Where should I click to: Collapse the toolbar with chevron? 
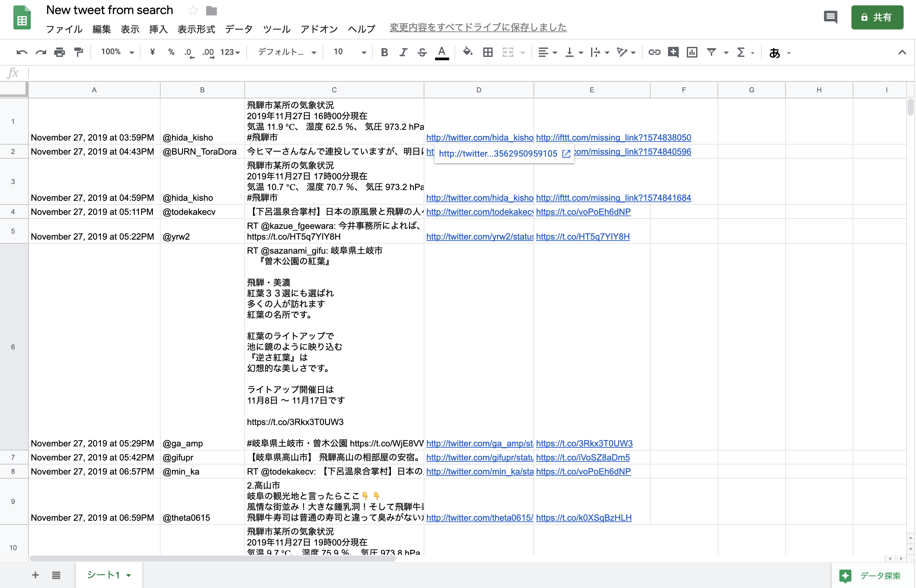click(x=902, y=52)
